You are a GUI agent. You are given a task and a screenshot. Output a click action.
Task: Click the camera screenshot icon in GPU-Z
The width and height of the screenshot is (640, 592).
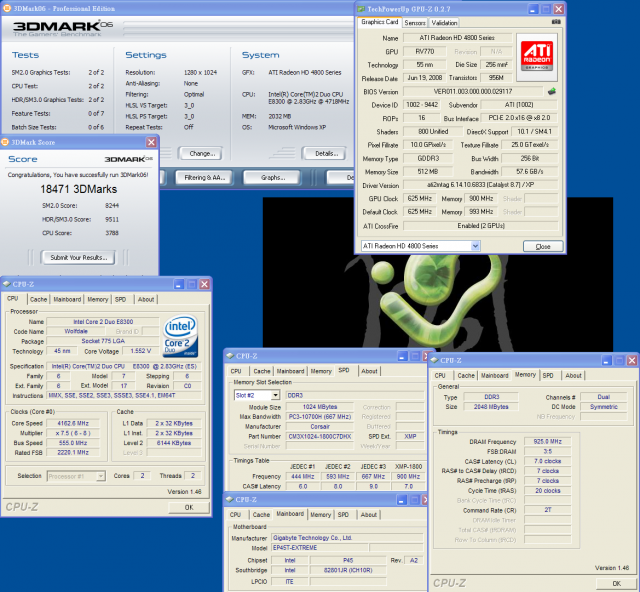coord(556,22)
